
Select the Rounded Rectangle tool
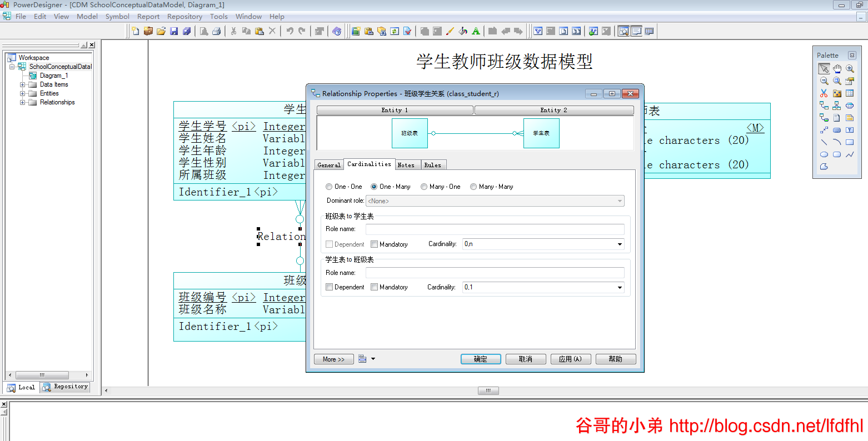tap(837, 154)
